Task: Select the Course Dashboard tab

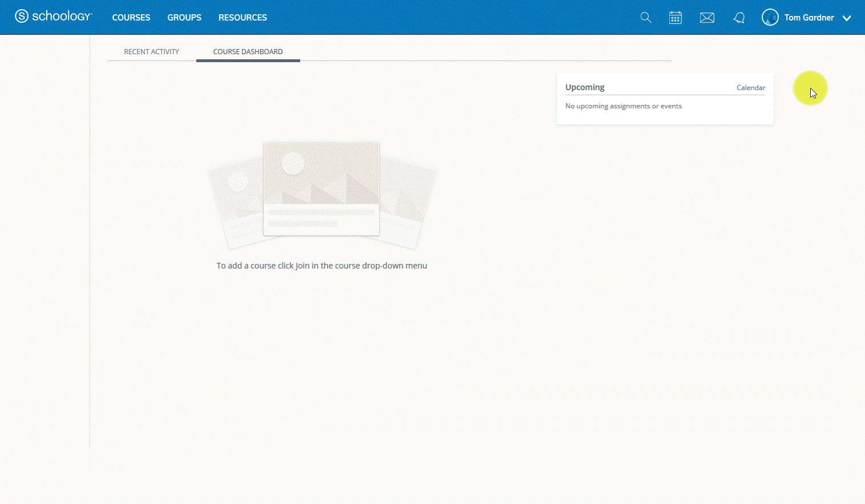Action: (x=248, y=51)
